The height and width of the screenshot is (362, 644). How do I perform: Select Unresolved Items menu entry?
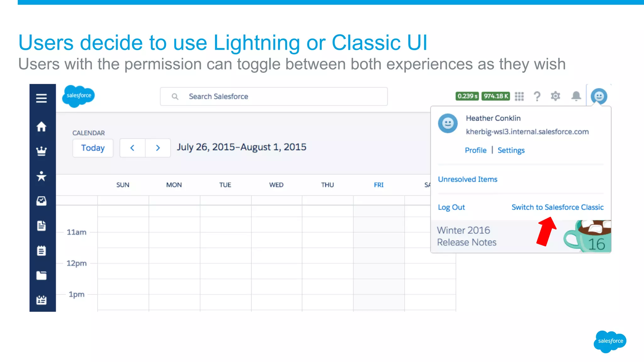pyautogui.click(x=468, y=179)
